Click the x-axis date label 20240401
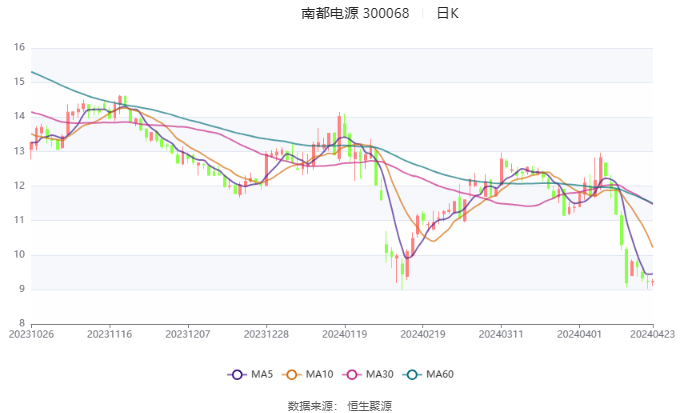This screenshot has height=413, width=680. 579,334
